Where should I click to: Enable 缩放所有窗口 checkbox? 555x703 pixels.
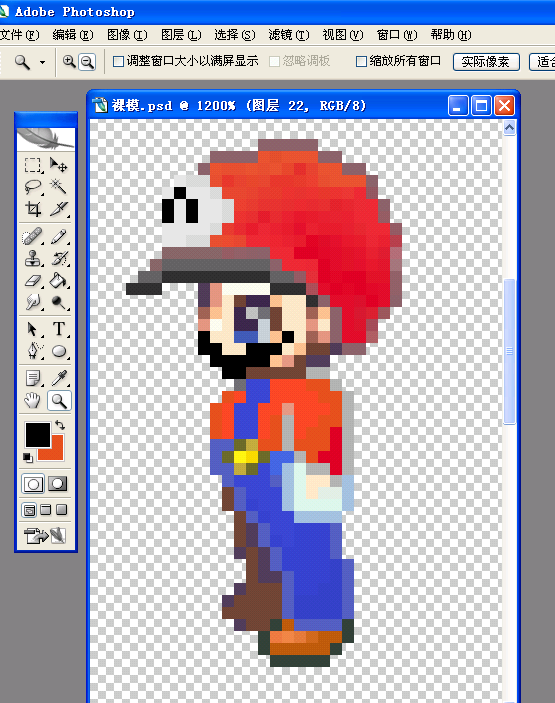361,61
